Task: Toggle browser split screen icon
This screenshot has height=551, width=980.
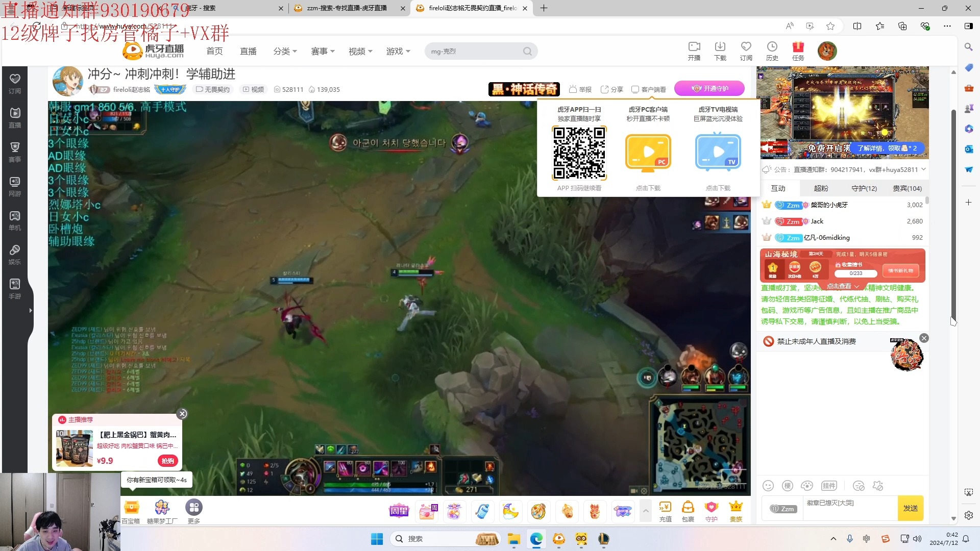Action: click(857, 26)
